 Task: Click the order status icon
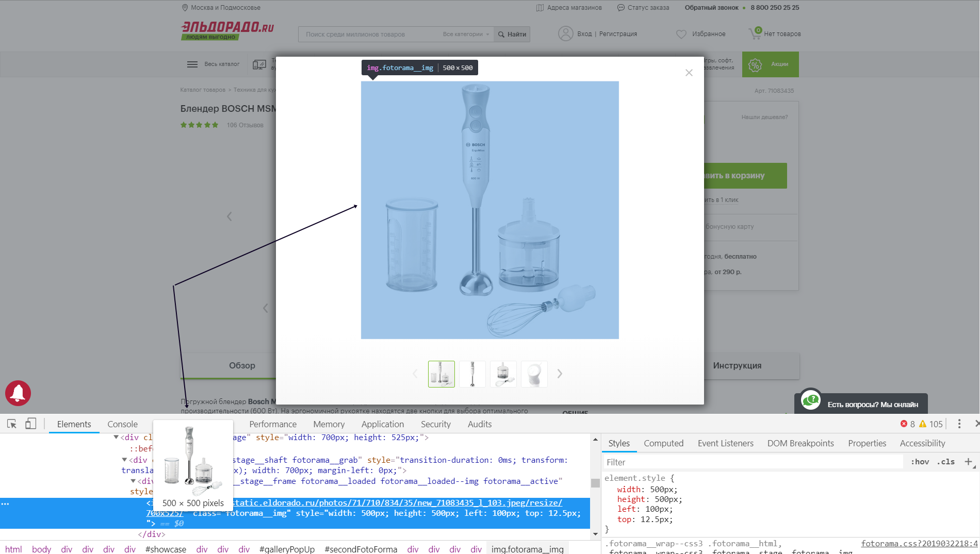(620, 8)
